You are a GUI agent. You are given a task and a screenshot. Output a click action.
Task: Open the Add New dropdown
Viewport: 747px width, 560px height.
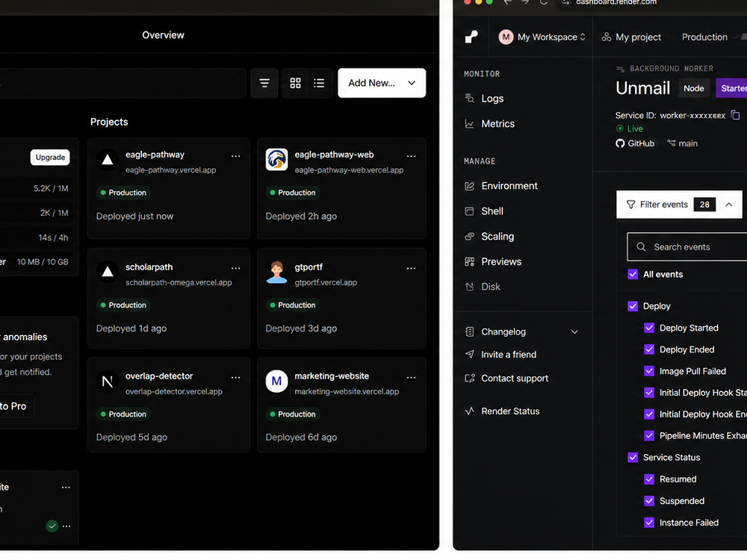(382, 84)
